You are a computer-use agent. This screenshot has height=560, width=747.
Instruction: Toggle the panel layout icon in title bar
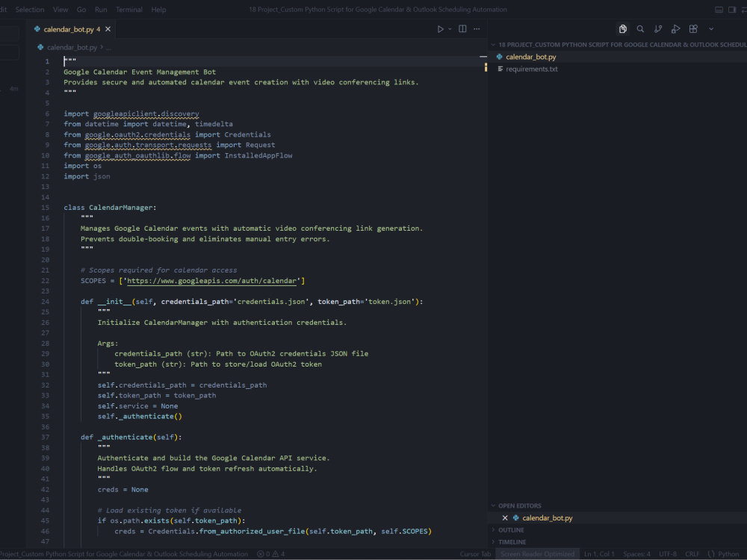[x=719, y=10]
